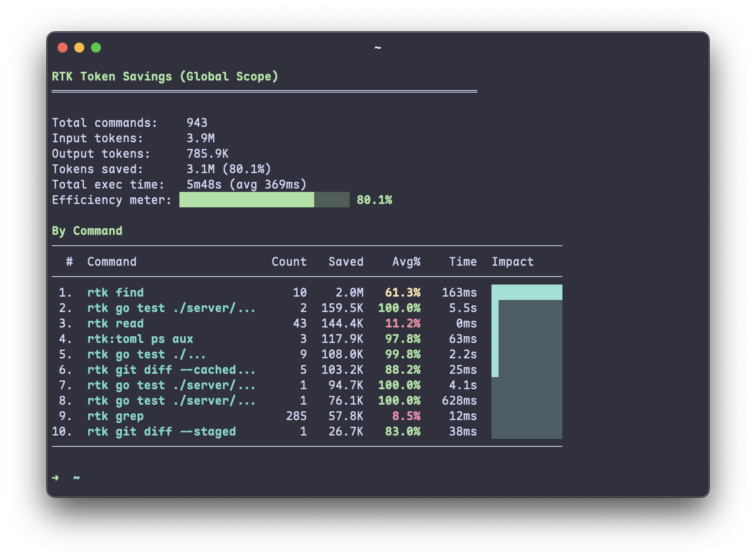The width and height of the screenshot is (756, 559).
Task: Click the green efficiency meter bar
Action: 265,200
